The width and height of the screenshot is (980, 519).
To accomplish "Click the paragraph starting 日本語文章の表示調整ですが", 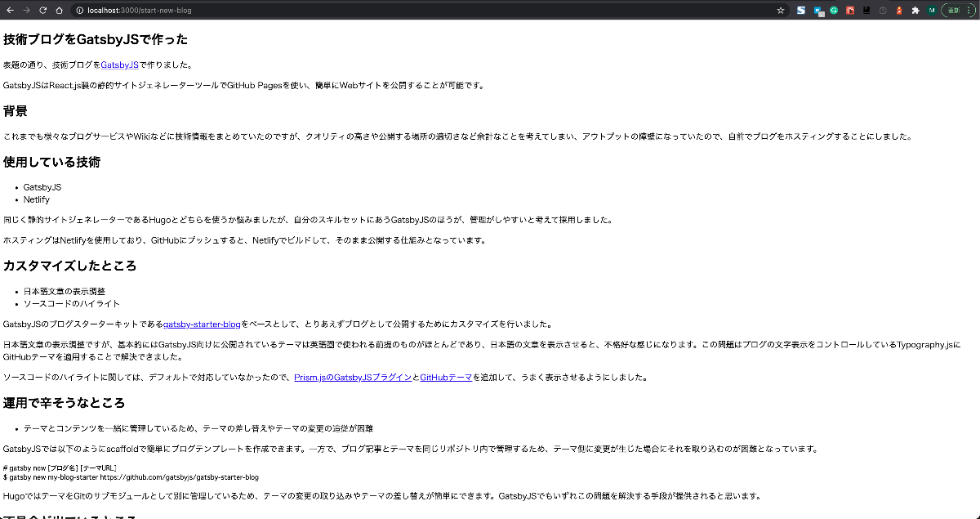I will pos(482,351).
